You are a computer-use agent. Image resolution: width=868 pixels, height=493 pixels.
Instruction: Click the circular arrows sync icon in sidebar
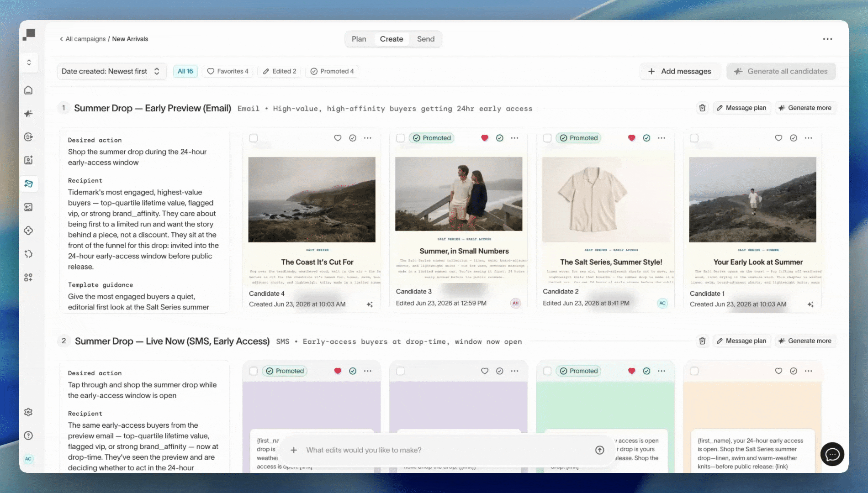coord(28,254)
